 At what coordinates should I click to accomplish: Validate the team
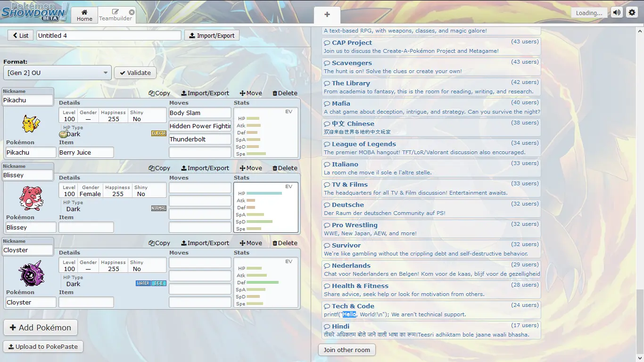[x=135, y=73]
